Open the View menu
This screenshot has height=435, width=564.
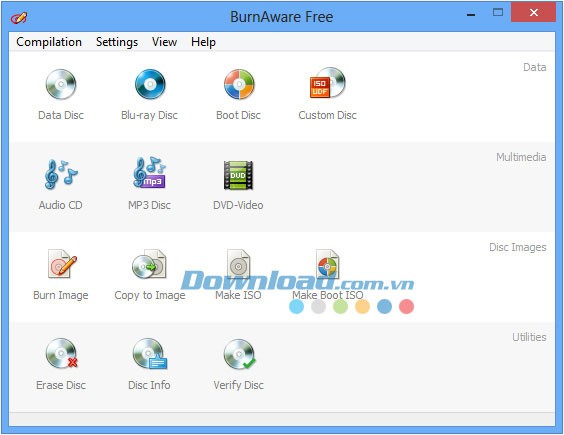click(x=164, y=42)
